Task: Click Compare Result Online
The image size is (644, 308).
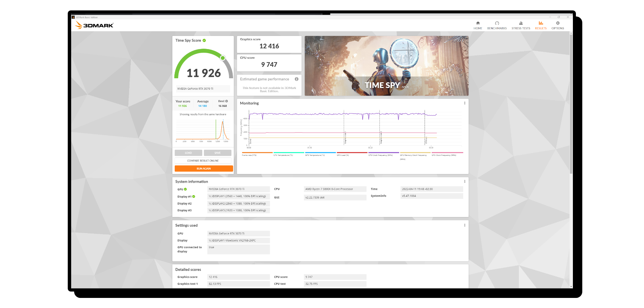Action: pos(203,161)
